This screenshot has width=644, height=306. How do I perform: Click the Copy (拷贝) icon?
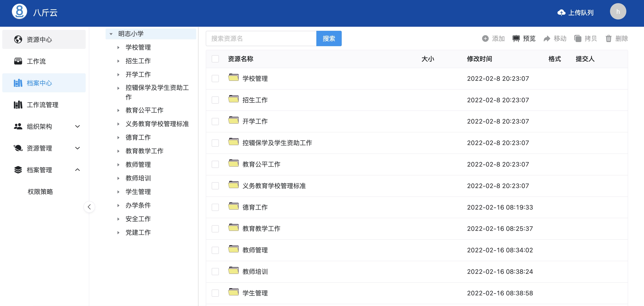coord(578,38)
